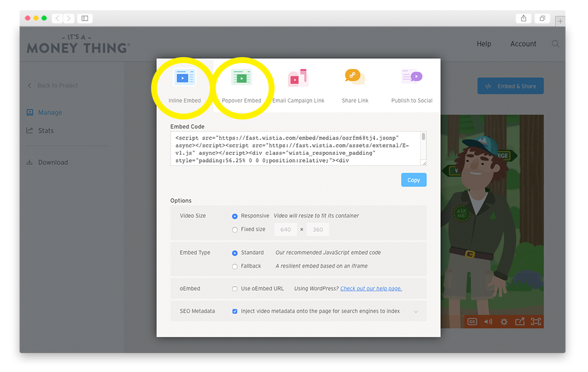The height and width of the screenshot is (372, 588).
Task: Click the search icon in the header
Action: tap(555, 44)
